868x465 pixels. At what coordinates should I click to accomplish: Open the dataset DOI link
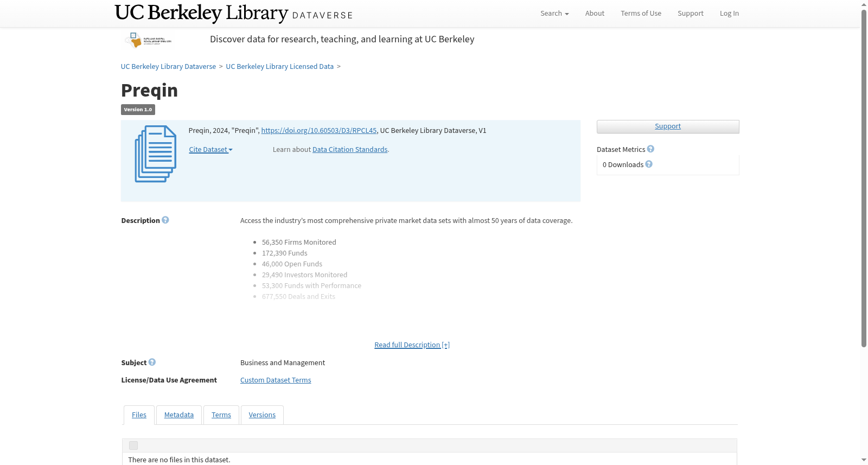point(319,130)
